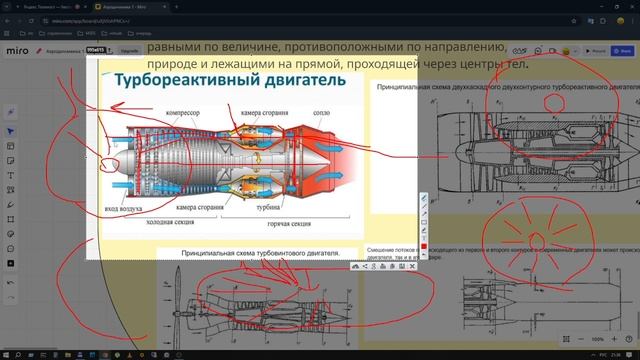The width and height of the screenshot is (640, 360).
Task: Click the browser address bar
Action: (310, 21)
